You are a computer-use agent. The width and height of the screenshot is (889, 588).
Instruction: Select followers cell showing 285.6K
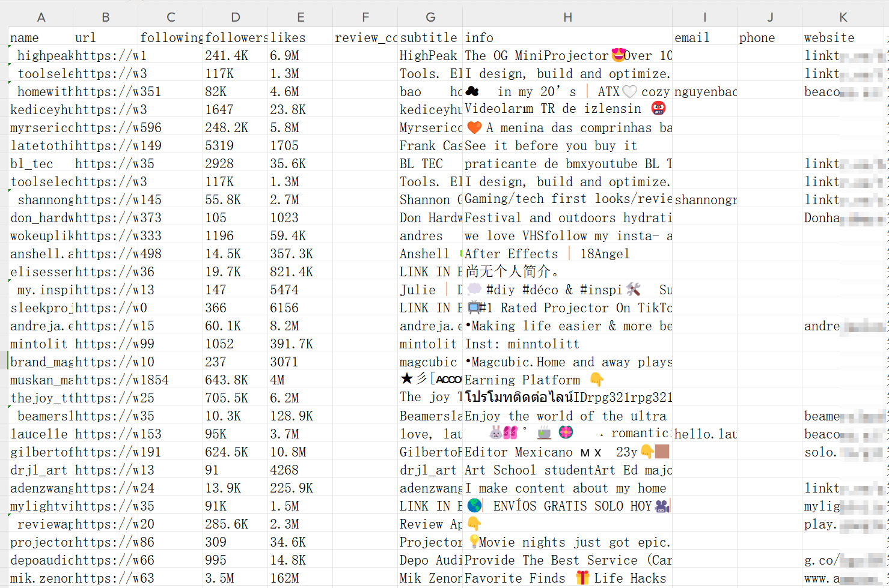[236, 524]
